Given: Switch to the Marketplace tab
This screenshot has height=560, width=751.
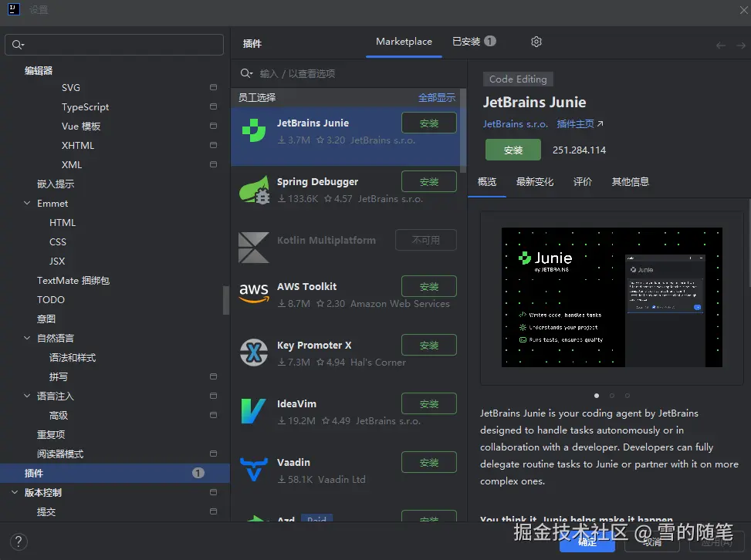Looking at the screenshot, I should pyautogui.click(x=404, y=42).
